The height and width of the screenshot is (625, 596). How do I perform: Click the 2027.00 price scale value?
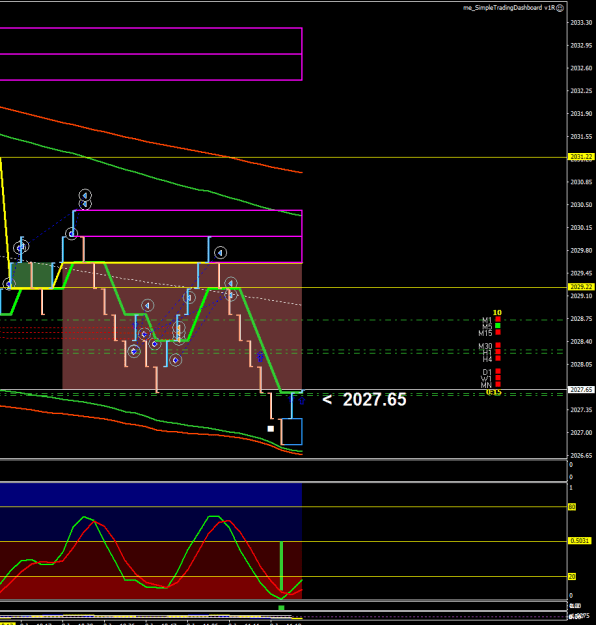coord(581,432)
